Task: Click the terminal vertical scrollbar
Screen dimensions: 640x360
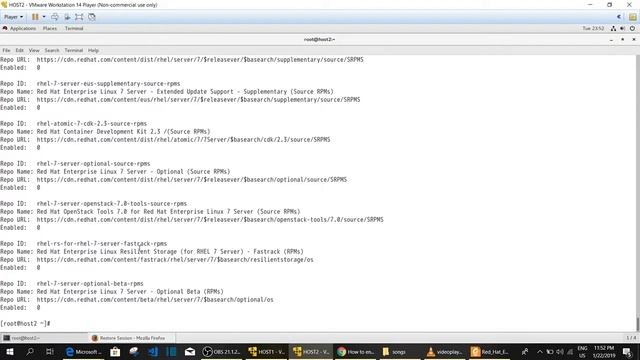Action: [x=637, y=193]
